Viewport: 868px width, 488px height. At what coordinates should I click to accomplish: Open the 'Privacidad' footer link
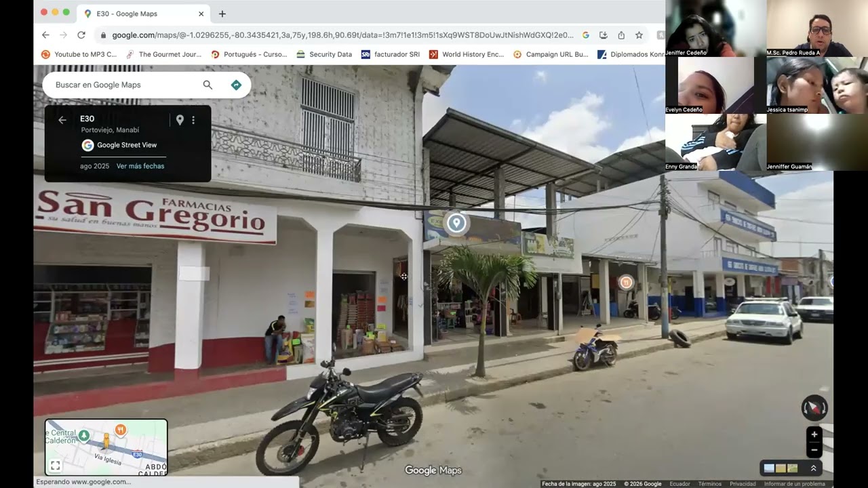pyautogui.click(x=743, y=484)
